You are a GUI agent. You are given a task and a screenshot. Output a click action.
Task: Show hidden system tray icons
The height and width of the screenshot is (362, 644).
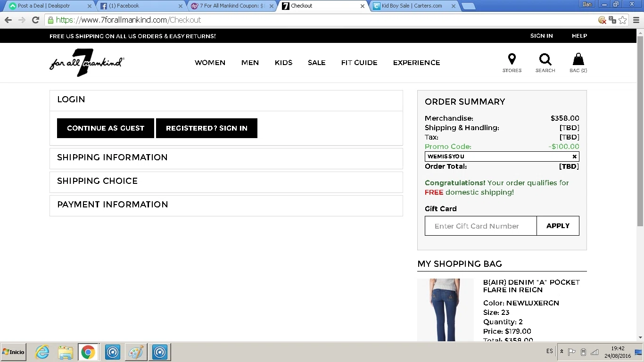561,352
